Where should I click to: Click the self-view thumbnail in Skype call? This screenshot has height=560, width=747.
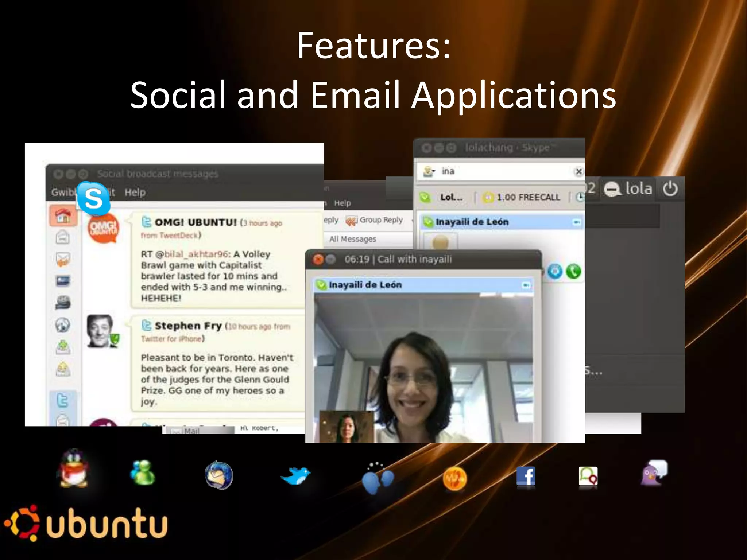point(347,427)
